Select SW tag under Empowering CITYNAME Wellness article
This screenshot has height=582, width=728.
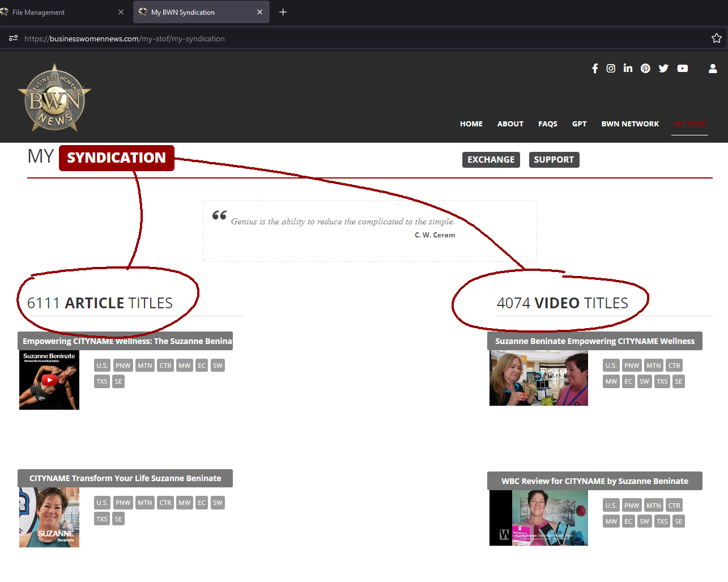point(218,366)
